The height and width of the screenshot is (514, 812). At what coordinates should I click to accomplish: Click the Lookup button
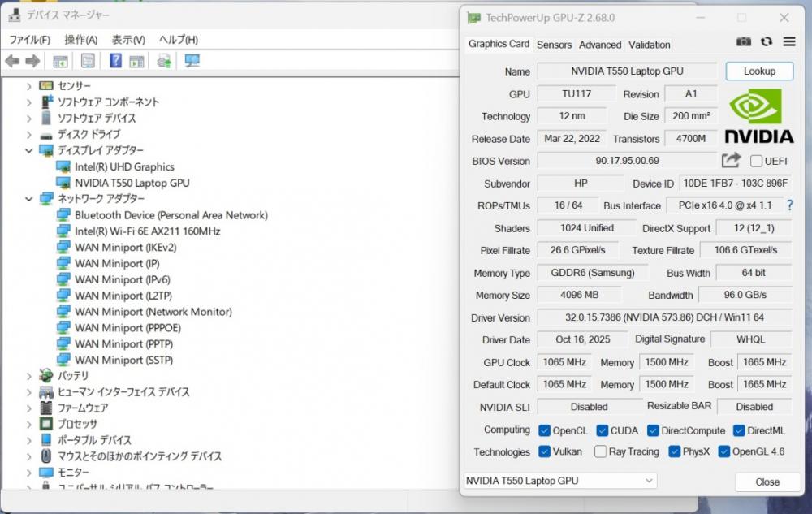coord(759,71)
